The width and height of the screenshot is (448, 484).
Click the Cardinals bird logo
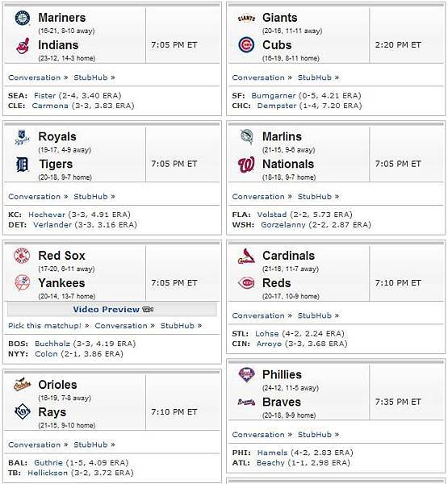pyautogui.click(x=246, y=256)
